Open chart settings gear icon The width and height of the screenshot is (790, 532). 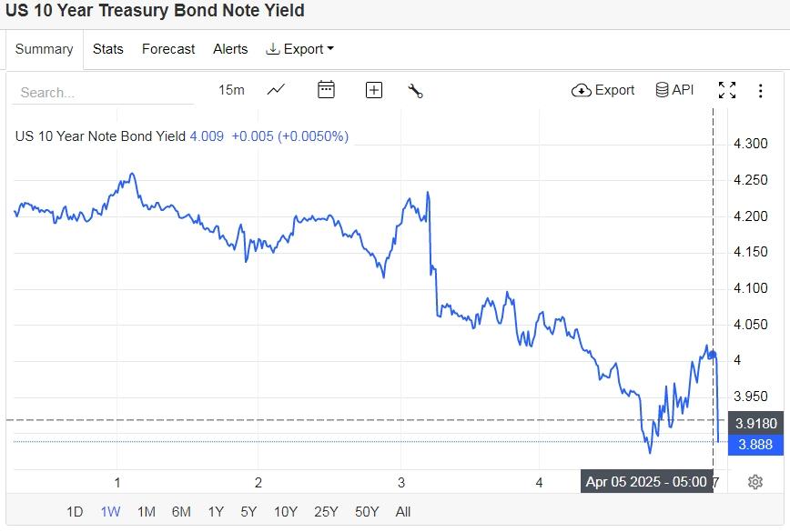[x=755, y=482]
